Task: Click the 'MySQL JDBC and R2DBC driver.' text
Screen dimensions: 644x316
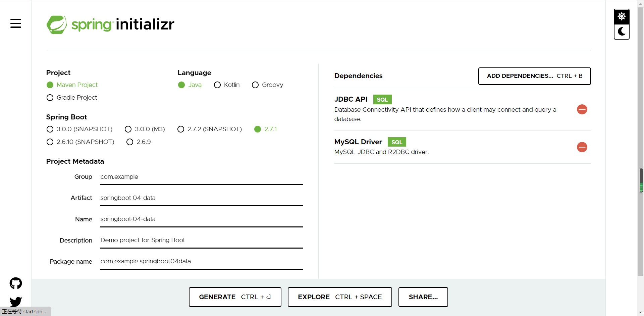Action: click(381, 152)
